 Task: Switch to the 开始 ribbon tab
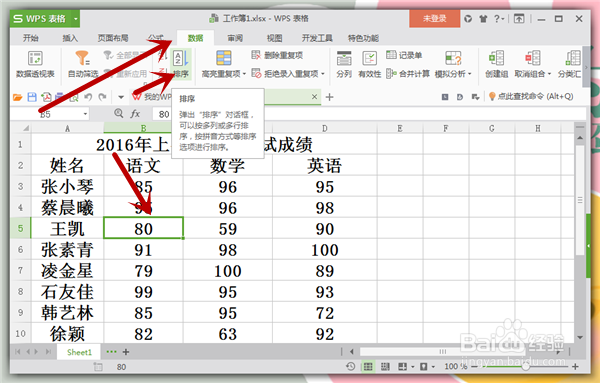point(31,38)
